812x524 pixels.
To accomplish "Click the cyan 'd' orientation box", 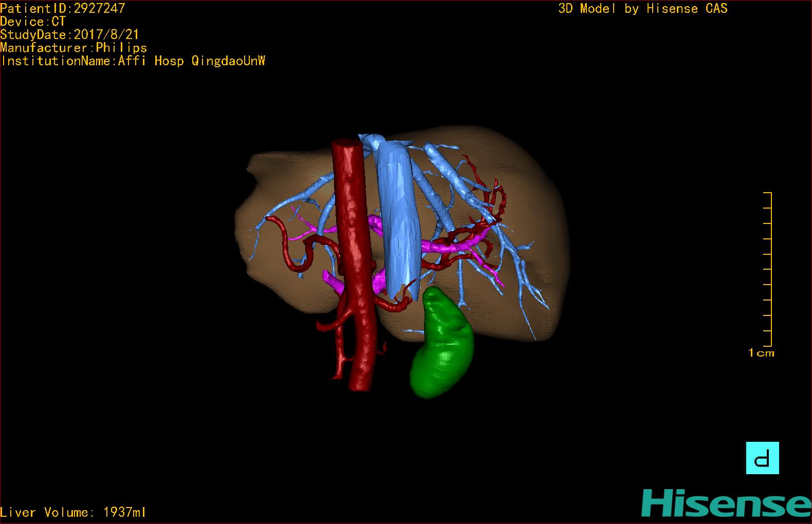I will (762, 458).
